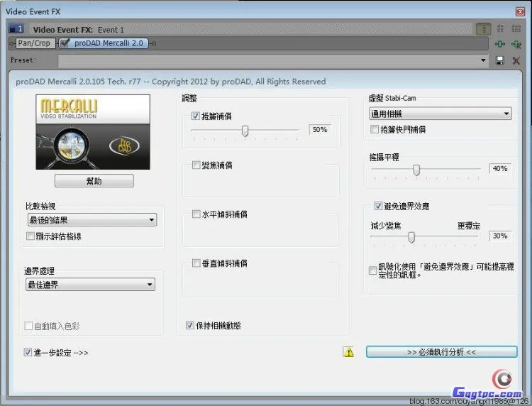Click the 自動填入色彩 checkbox
Screen dimensions: 532x406
[28, 326]
